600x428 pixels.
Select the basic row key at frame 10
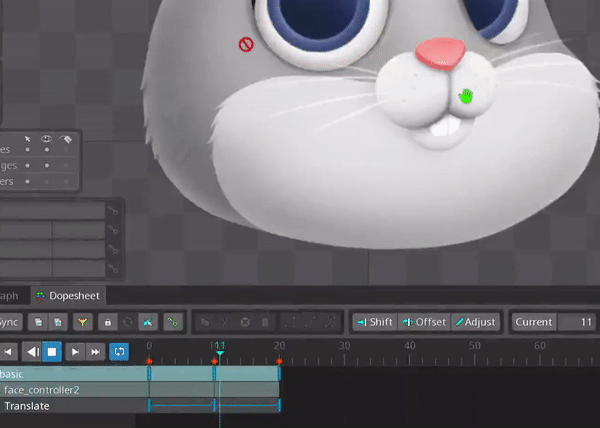[x=214, y=374]
